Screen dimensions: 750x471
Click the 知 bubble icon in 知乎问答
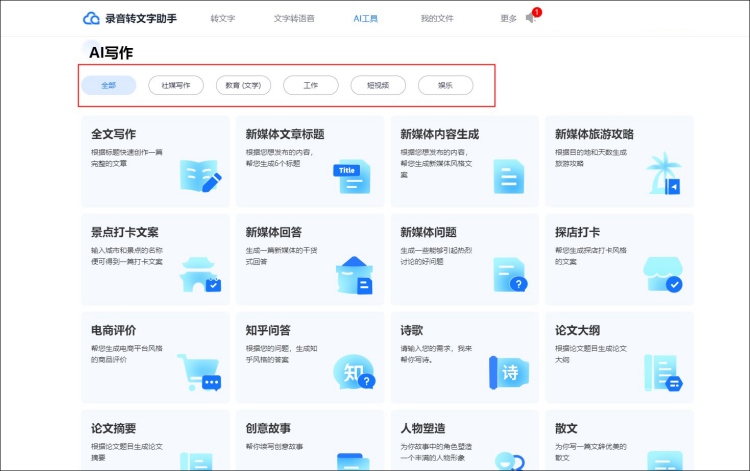click(x=354, y=372)
